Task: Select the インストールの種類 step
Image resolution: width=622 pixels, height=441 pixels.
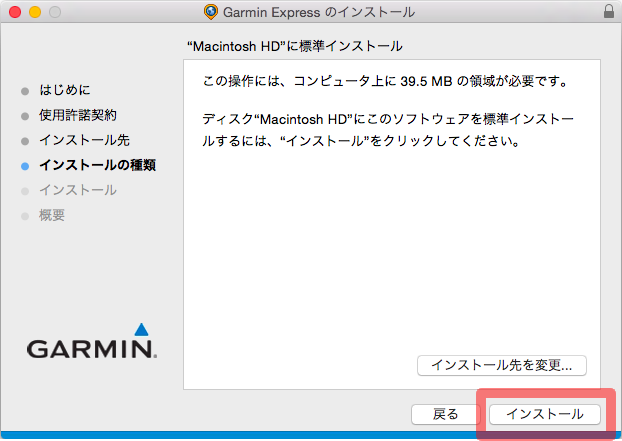Action: pos(97,165)
